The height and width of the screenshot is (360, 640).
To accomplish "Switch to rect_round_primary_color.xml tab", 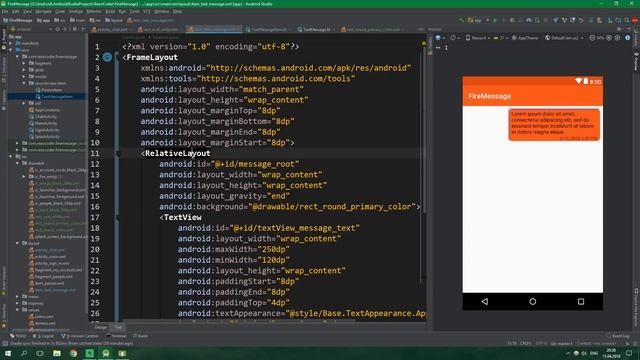I will pyautogui.click(x=373, y=29).
